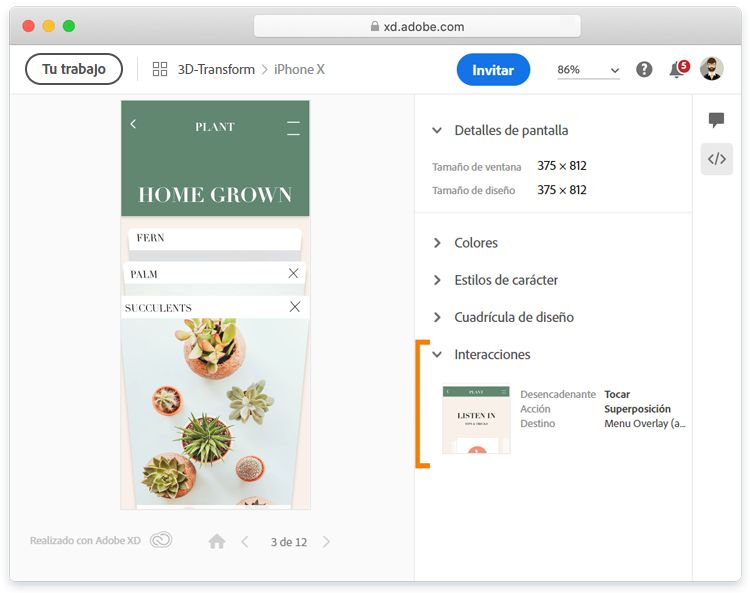Open the comments panel icon

click(x=717, y=120)
